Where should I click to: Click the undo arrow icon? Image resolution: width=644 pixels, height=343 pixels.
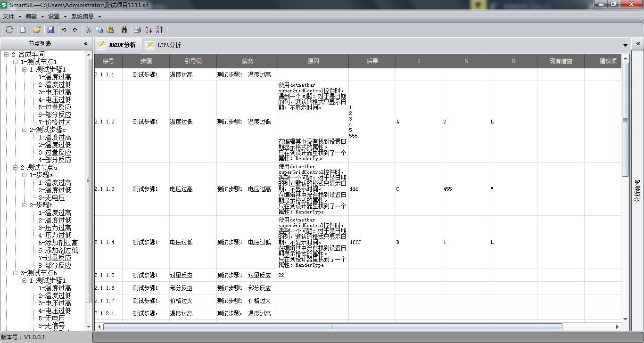[64, 30]
